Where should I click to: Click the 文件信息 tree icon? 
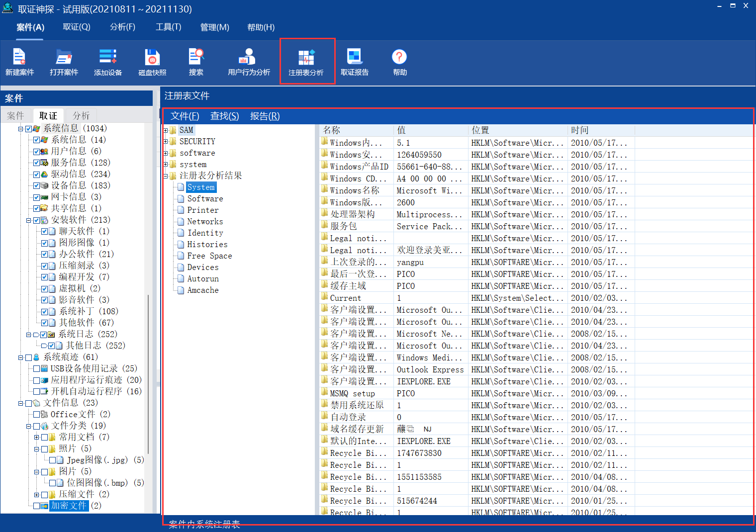pos(36,403)
